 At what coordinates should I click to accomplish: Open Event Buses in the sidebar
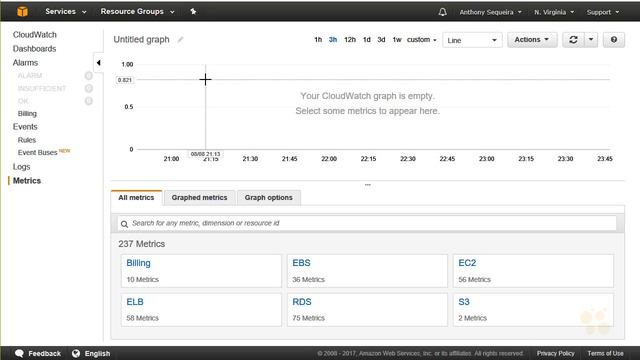point(38,152)
